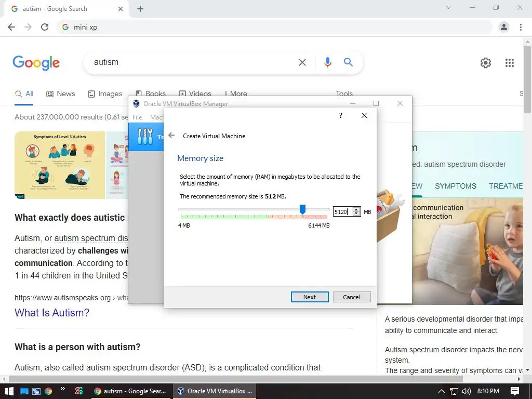
Task: Click the address bar containing 'mini xp'
Action: [275, 27]
